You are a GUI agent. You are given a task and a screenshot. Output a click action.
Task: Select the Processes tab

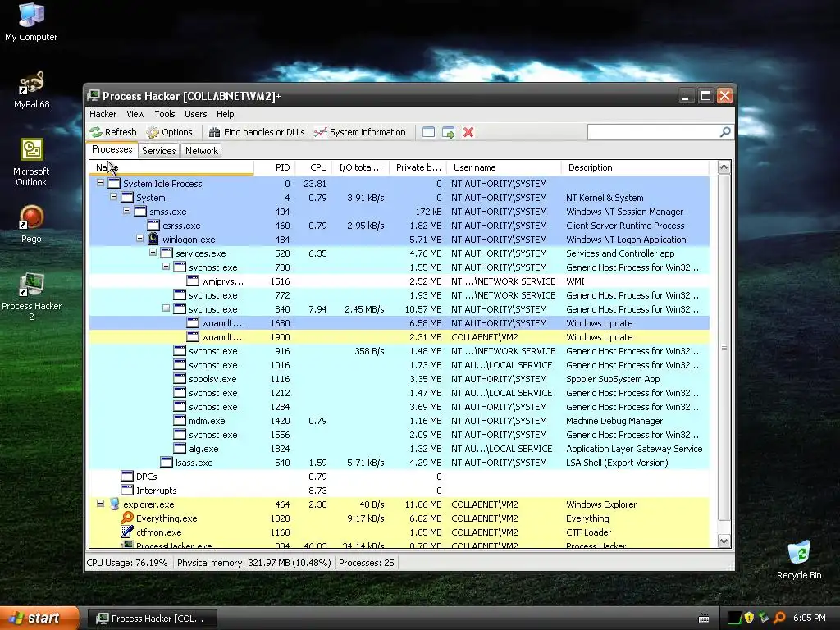tap(112, 149)
